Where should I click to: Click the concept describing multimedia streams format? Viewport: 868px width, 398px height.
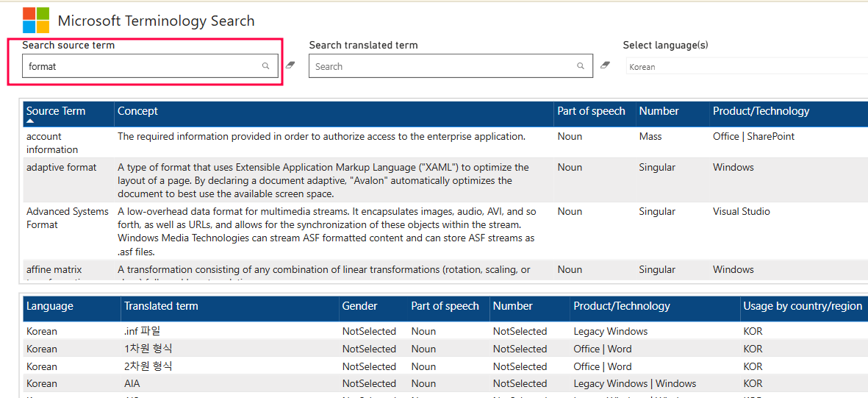[326, 231]
